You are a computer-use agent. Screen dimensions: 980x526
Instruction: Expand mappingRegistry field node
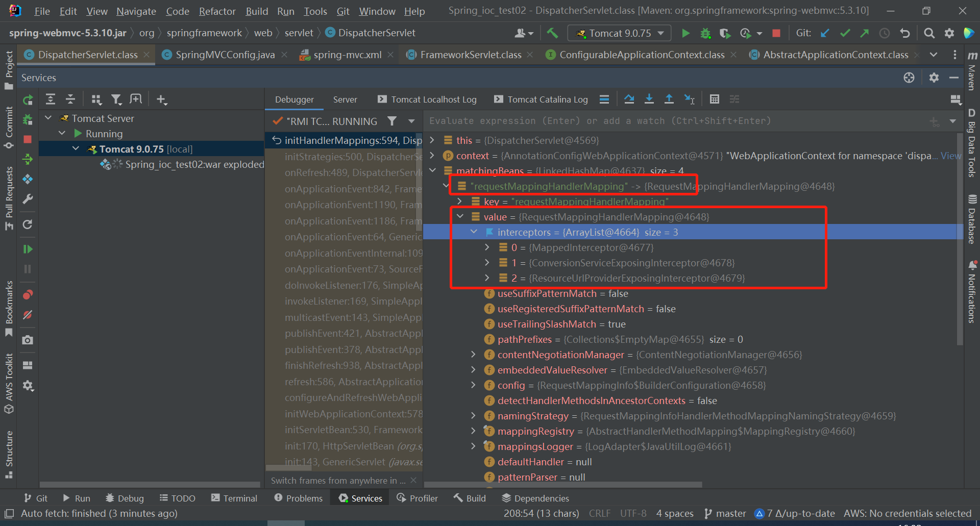[474, 431]
